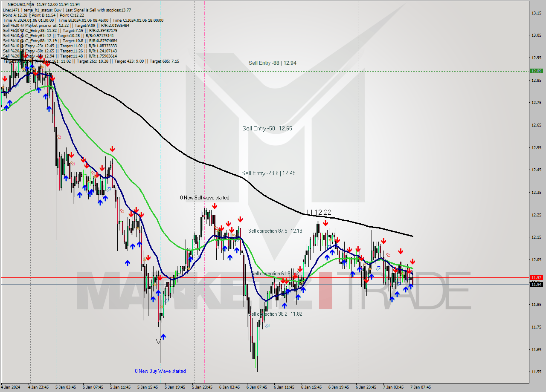
Task: Click the '| | | 12.22' point C label
Action: tap(317, 212)
